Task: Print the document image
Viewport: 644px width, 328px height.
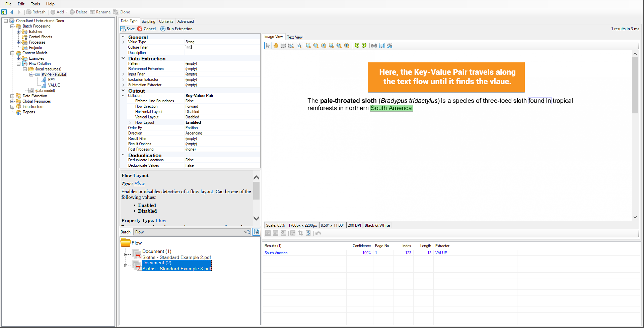Action: click(x=374, y=46)
